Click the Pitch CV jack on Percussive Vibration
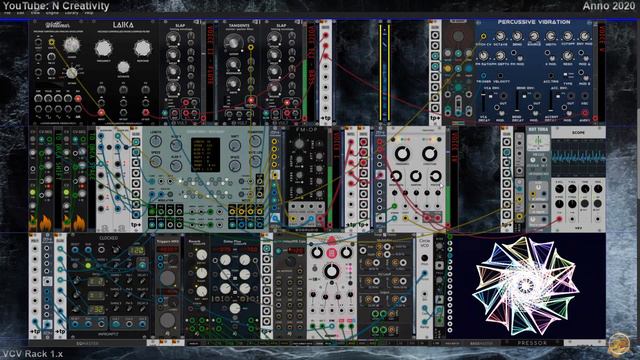The width and height of the screenshot is (640, 360). point(483,36)
